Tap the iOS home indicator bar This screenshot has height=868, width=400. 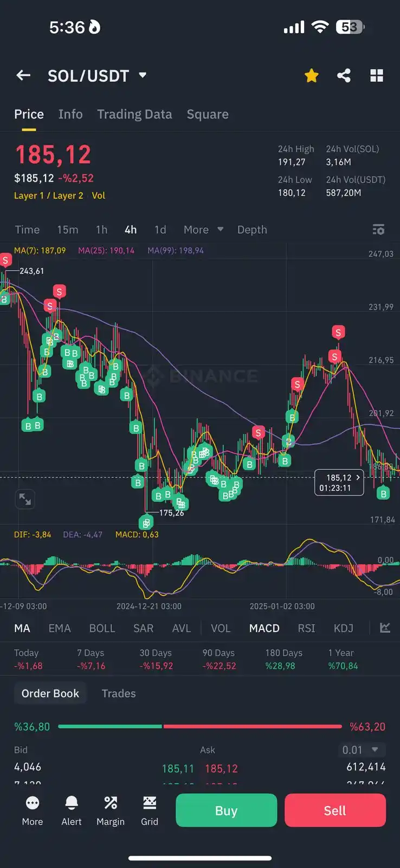click(x=200, y=858)
